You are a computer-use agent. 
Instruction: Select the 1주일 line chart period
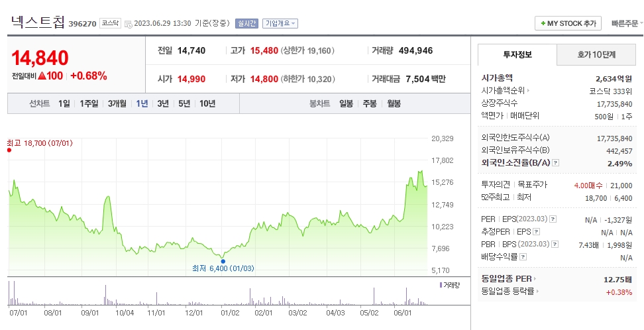click(x=89, y=103)
